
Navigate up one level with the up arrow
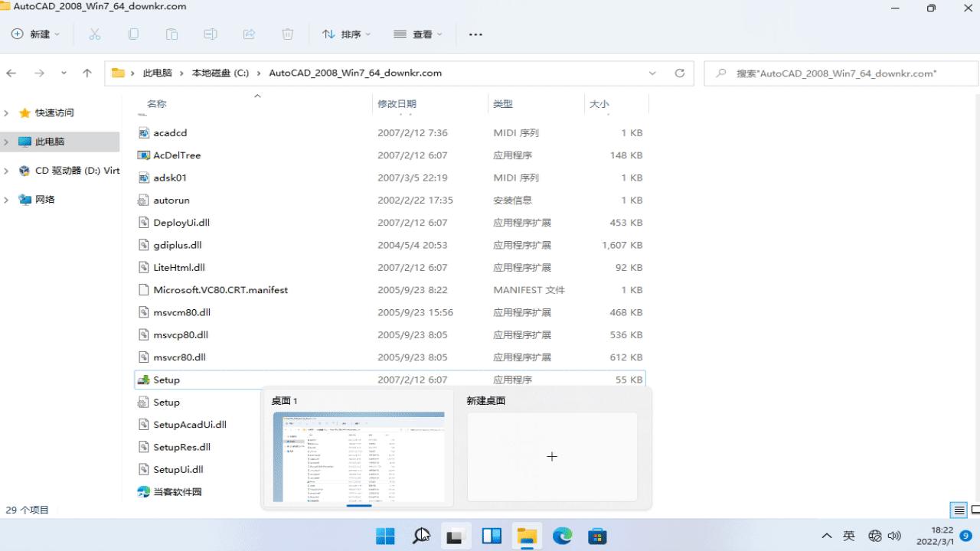pyautogui.click(x=87, y=73)
